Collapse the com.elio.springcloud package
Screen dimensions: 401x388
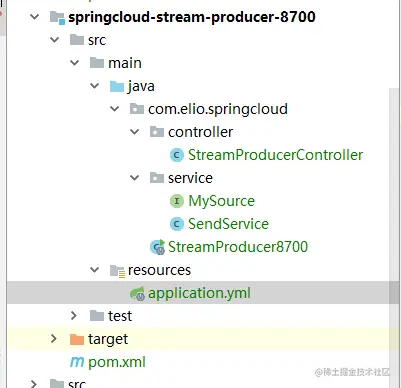click(x=114, y=109)
